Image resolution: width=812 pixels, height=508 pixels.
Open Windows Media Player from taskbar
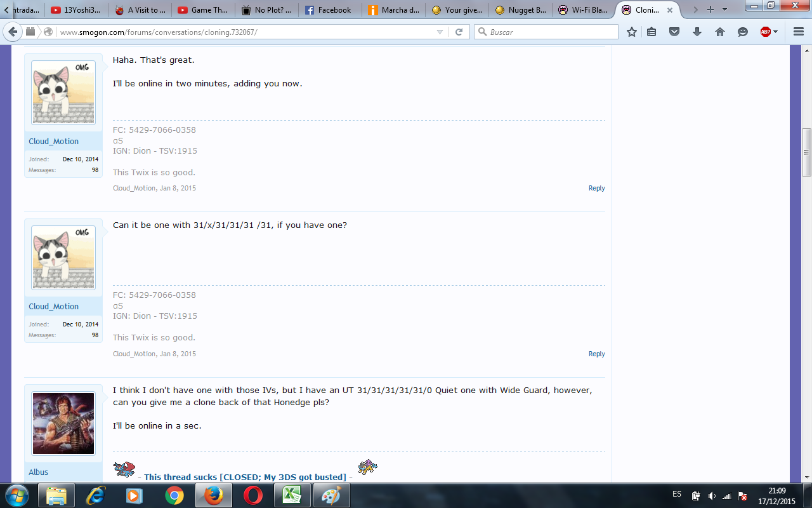click(135, 495)
